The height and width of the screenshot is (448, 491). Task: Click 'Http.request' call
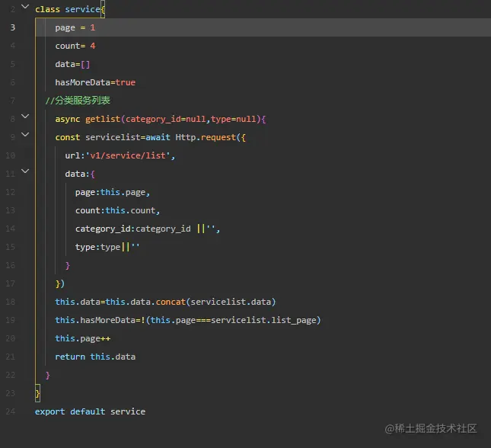click(x=206, y=137)
